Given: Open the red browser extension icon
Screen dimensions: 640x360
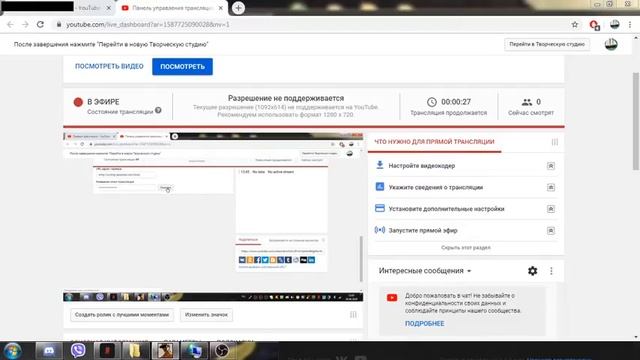Looking at the screenshot, I should [x=594, y=25].
